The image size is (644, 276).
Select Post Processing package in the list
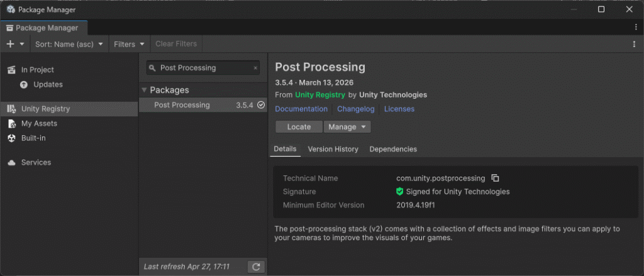click(182, 106)
